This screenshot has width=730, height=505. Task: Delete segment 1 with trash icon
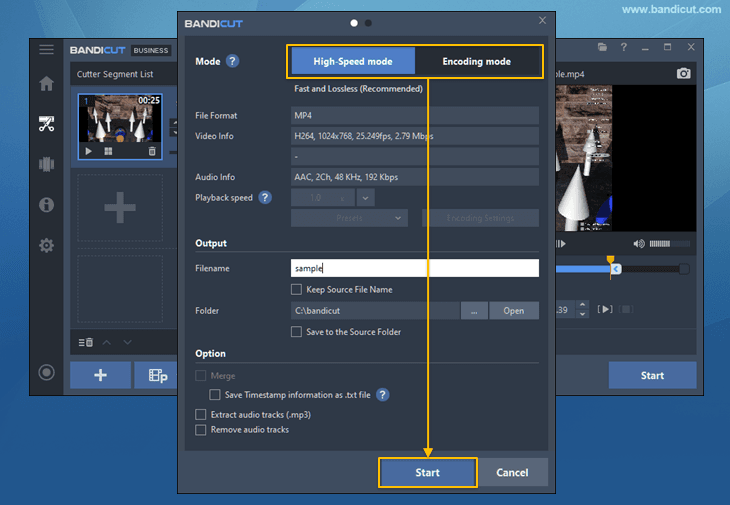[x=152, y=151]
